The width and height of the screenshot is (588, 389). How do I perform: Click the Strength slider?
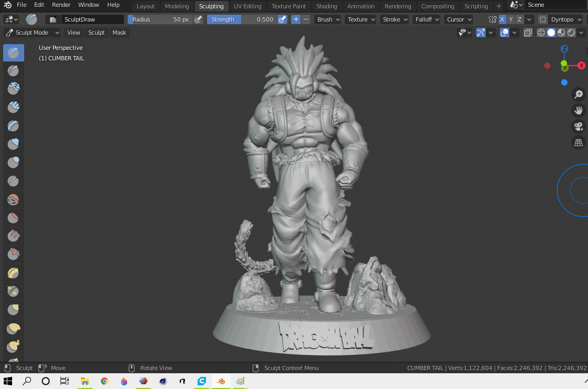[x=241, y=19]
